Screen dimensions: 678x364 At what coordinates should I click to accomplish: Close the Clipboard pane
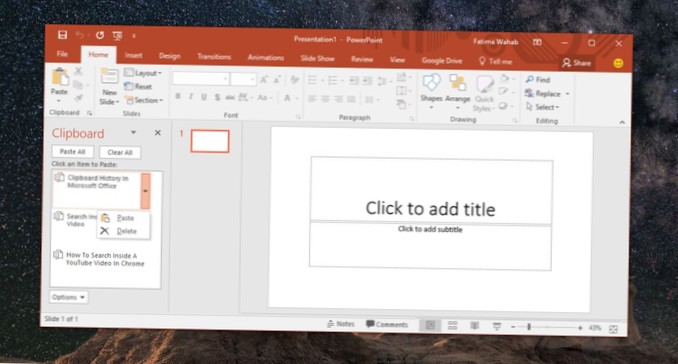click(x=158, y=133)
